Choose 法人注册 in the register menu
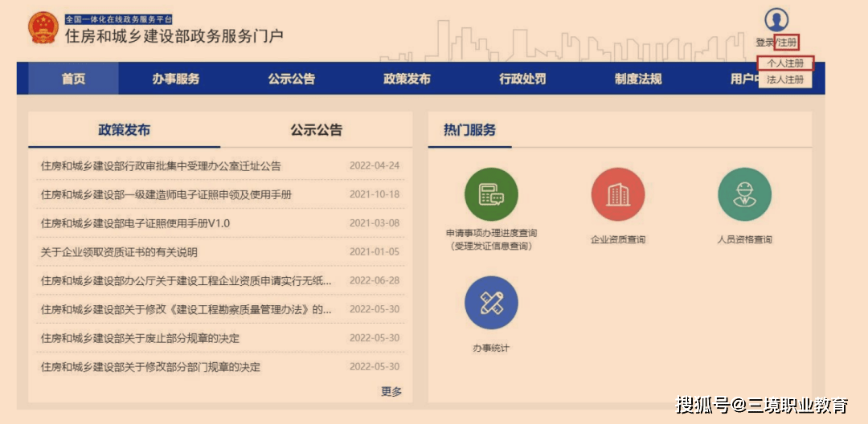 [785, 79]
